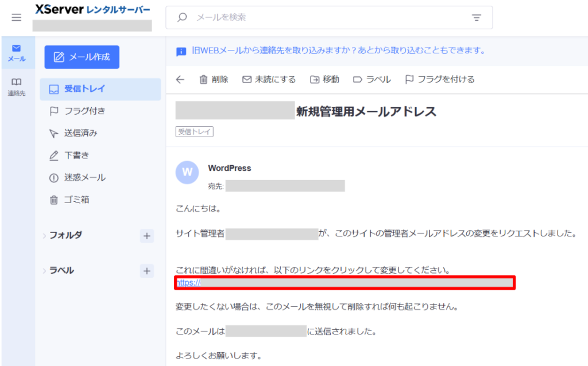Click the https confirmation link in email
Image resolution: width=588 pixels, height=366 pixels.
[x=188, y=283]
